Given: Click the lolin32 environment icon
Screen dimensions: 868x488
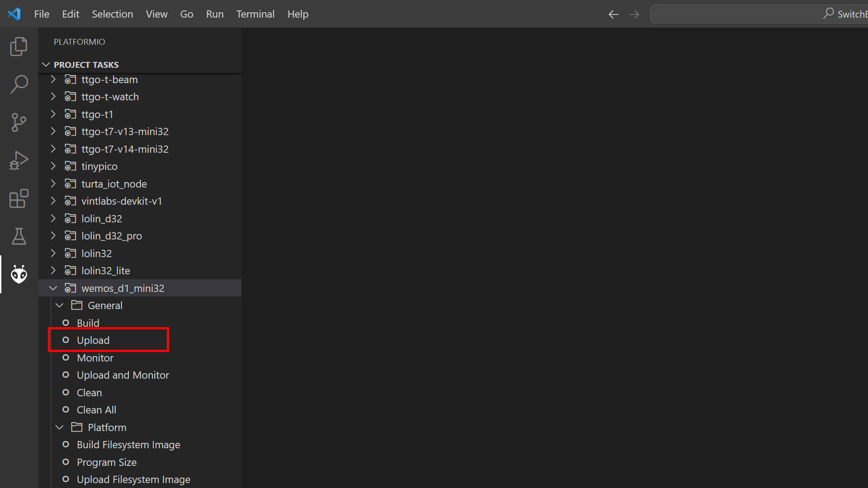Looking at the screenshot, I should [70, 253].
